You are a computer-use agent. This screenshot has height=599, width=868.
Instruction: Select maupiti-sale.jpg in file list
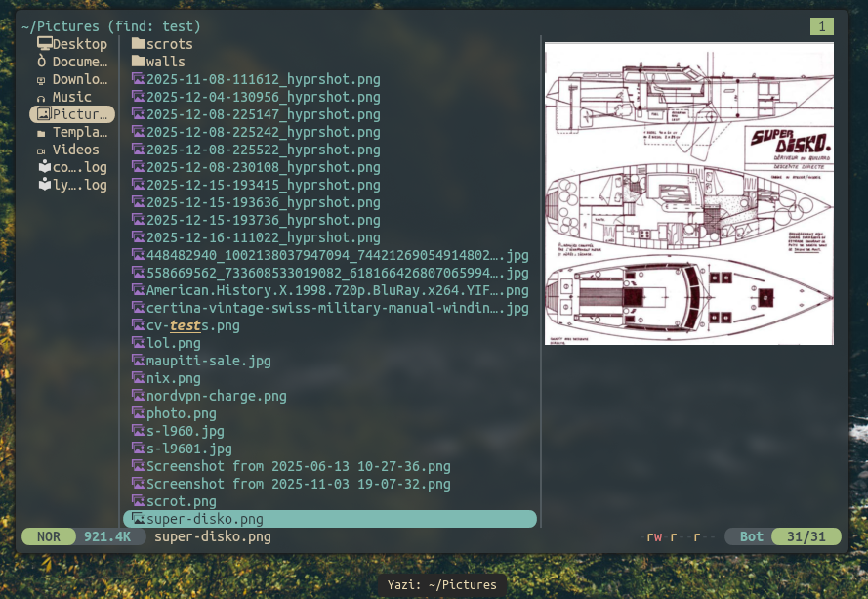tap(208, 361)
